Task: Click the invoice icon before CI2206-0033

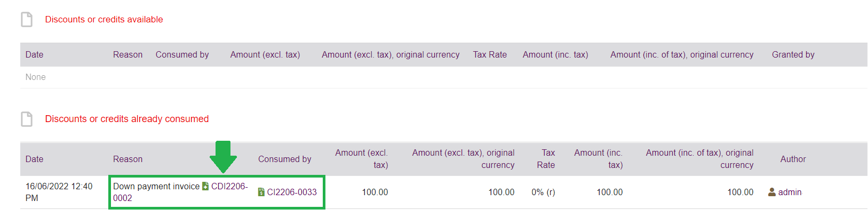Action: click(x=261, y=192)
